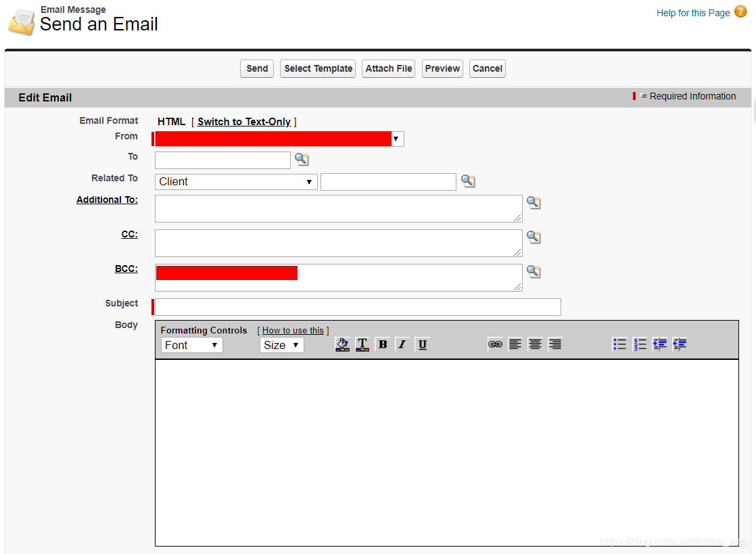This screenshot has width=756, height=554.
Task: Open the From address dropdown
Action: click(x=279, y=139)
